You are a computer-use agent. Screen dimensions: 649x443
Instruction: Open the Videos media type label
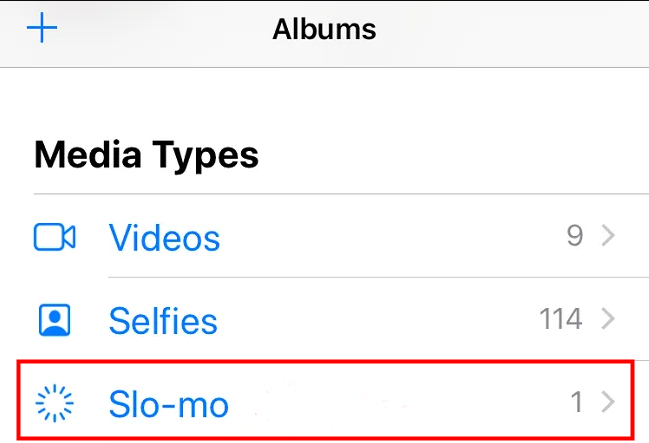tap(164, 238)
